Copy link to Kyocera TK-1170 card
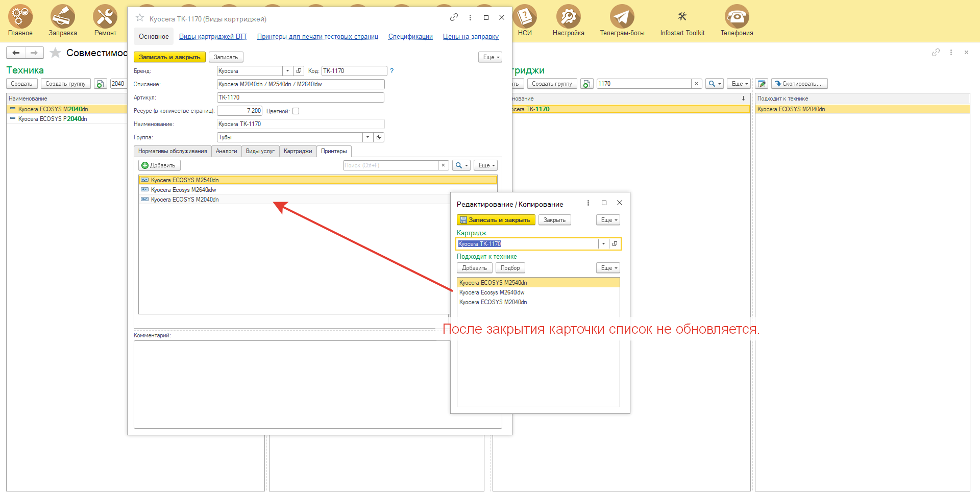 (x=454, y=17)
